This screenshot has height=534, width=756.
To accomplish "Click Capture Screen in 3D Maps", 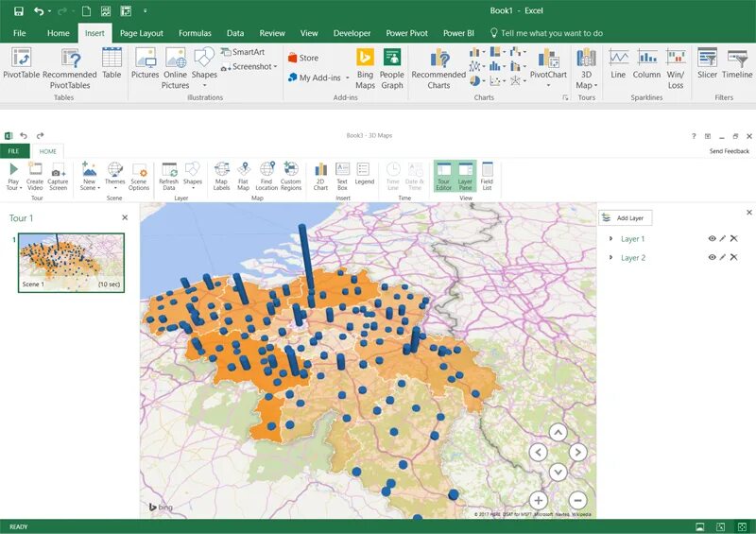I will (58, 177).
